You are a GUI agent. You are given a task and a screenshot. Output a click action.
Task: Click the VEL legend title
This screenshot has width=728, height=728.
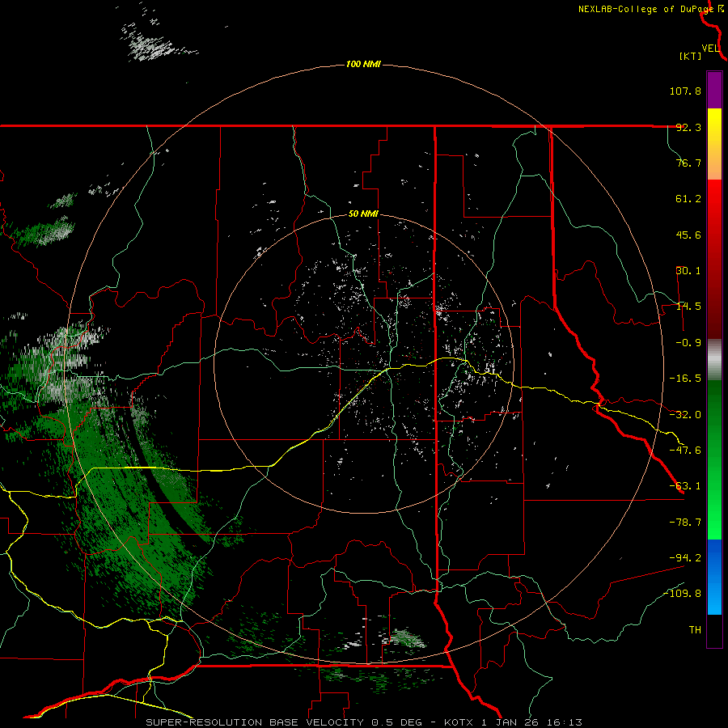coord(710,48)
